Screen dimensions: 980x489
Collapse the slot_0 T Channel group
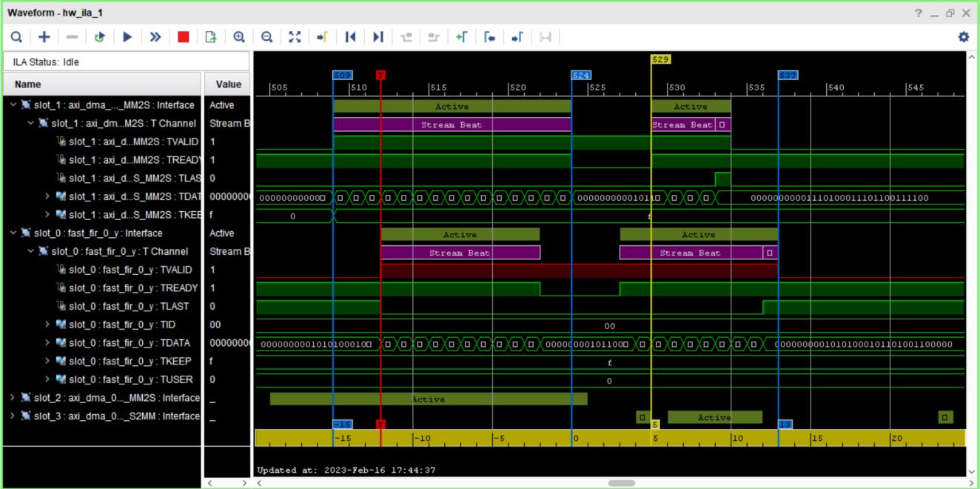point(31,251)
